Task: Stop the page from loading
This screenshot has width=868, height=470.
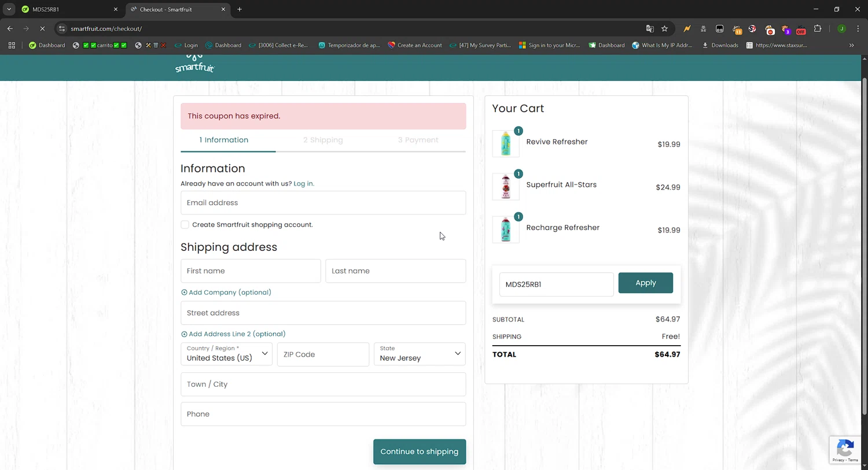Action: (42, 28)
